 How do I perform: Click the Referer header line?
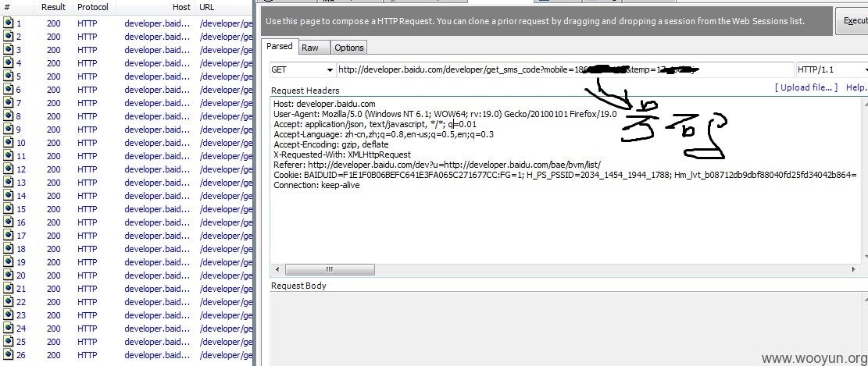[438, 165]
